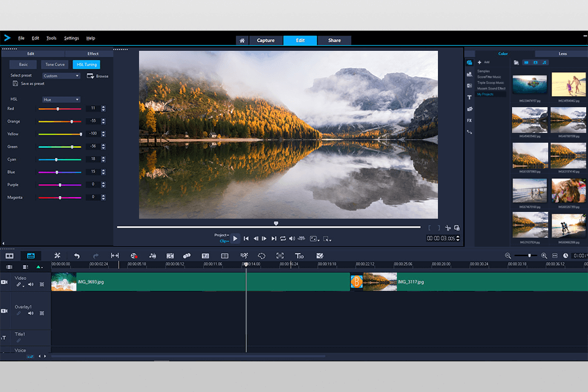This screenshot has width=588, height=392.
Task: Switch to the Lens tab
Action: [562, 54]
